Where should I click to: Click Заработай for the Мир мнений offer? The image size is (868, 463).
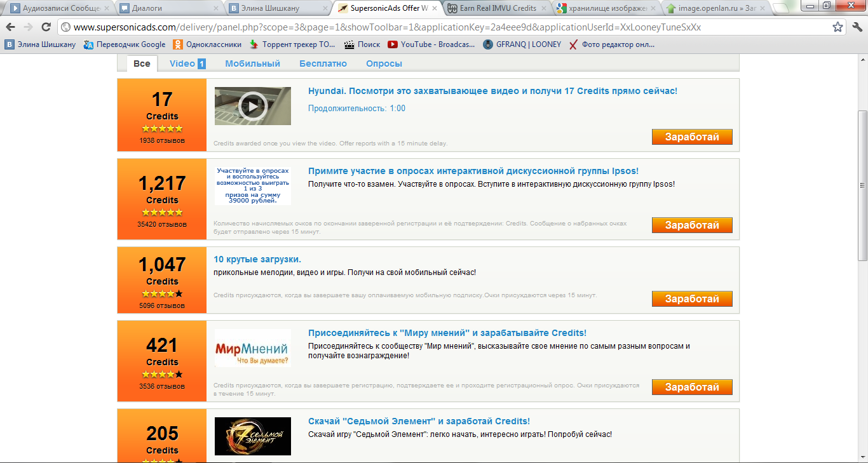692,387
